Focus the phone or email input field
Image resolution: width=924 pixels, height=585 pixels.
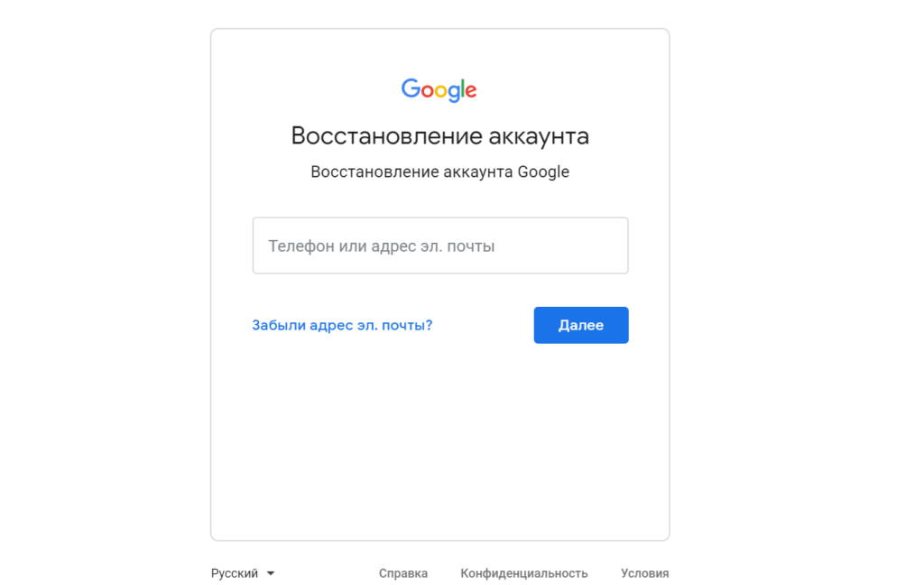click(440, 246)
